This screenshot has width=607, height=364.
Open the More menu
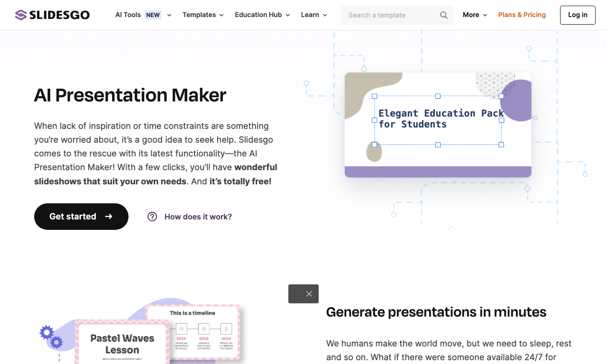tap(475, 15)
